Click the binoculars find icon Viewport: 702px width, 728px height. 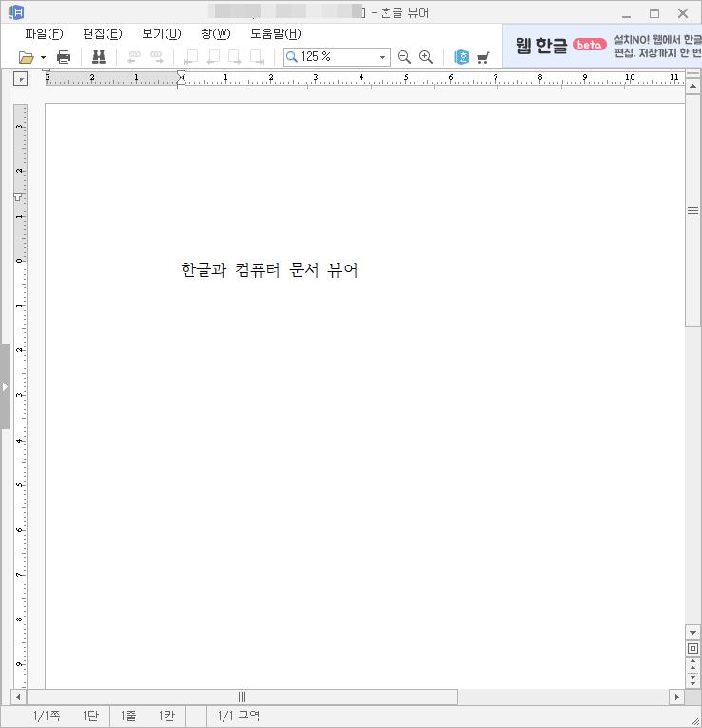coord(99,57)
